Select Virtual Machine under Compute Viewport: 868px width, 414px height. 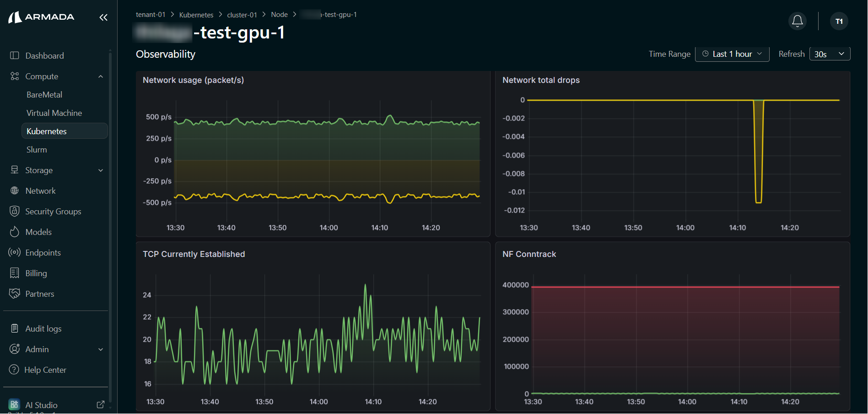(x=54, y=113)
